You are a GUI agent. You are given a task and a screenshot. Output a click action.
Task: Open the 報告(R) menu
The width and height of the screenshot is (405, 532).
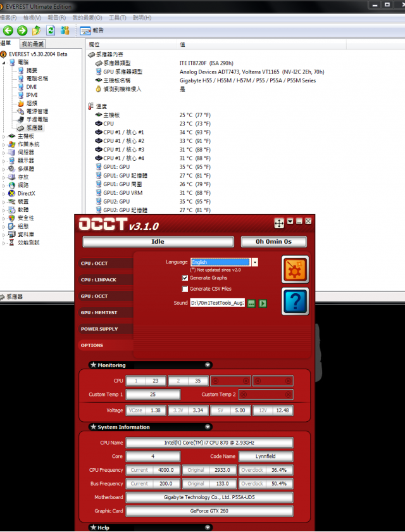point(56,18)
